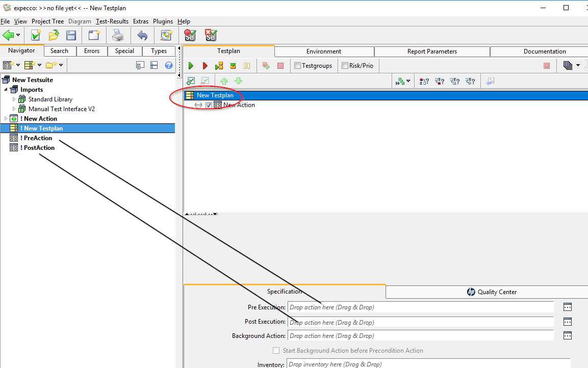The height and width of the screenshot is (368, 588).
Task: Enable the Testgroups checkbox
Action: (x=298, y=66)
